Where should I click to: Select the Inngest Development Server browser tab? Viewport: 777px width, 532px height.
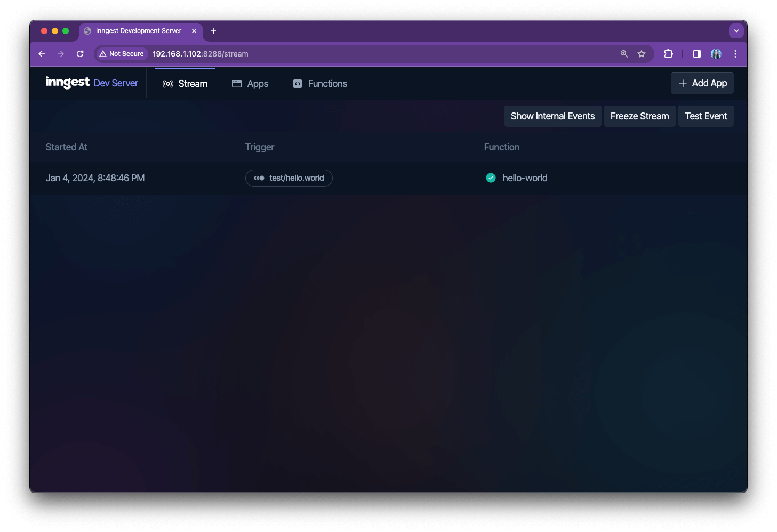(x=138, y=30)
